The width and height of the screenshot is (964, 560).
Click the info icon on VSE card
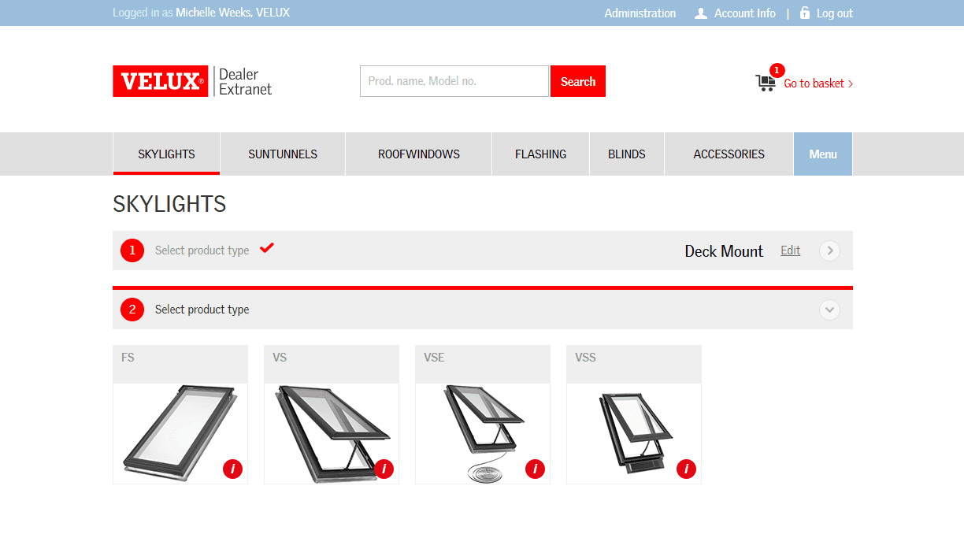(535, 469)
